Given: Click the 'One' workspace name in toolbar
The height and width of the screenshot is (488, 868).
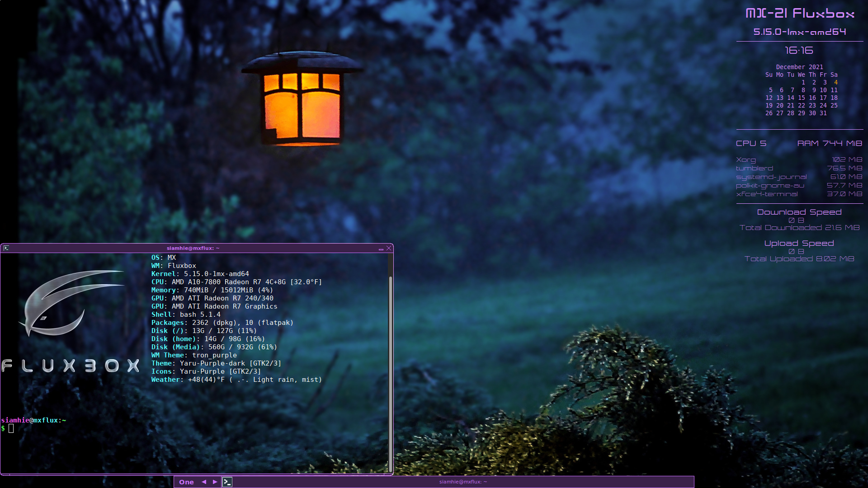Looking at the screenshot, I should [186, 482].
